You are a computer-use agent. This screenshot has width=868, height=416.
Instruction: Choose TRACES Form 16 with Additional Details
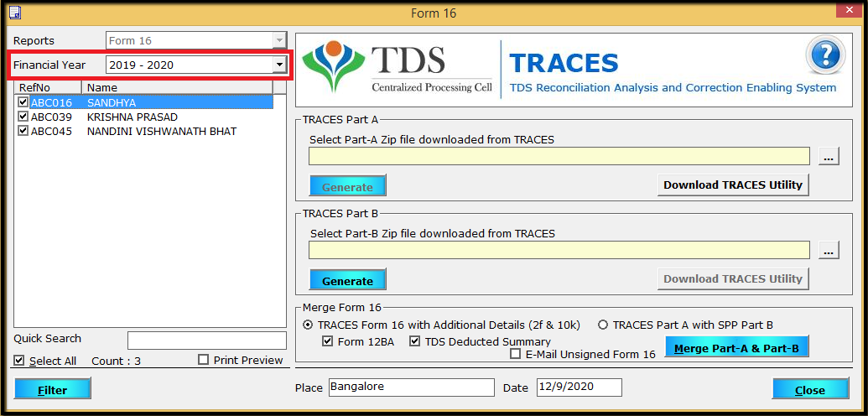tap(308, 325)
